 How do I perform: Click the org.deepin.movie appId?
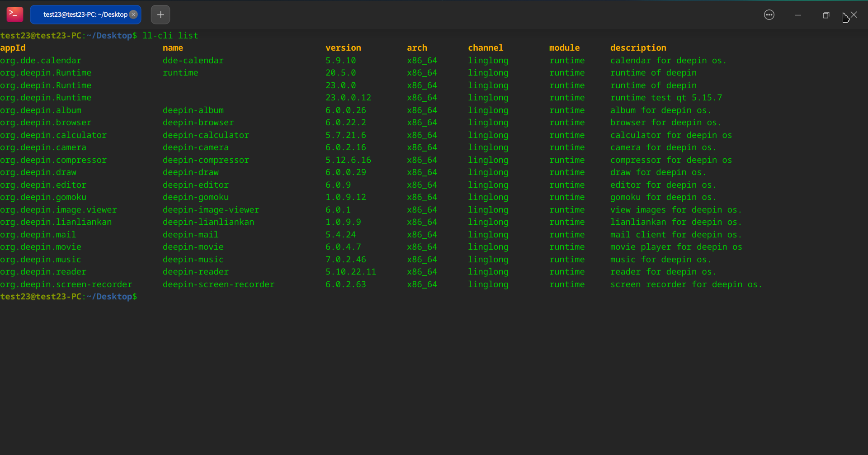pos(41,247)
